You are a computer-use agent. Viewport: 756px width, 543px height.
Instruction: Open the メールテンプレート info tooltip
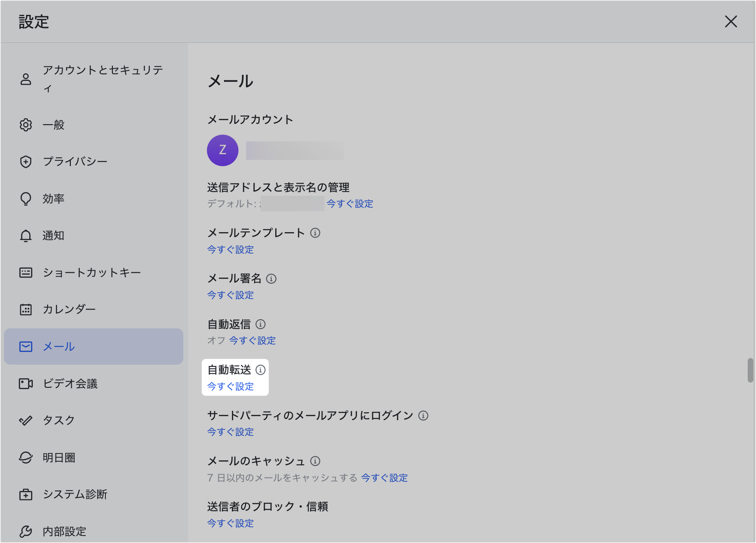pos(315,233)
